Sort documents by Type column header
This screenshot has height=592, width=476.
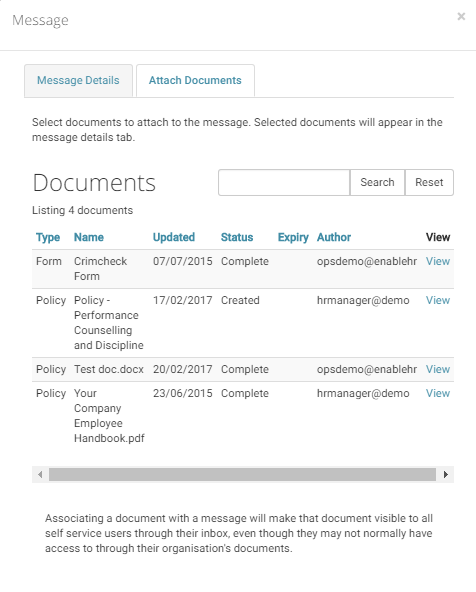coord(48,237)
